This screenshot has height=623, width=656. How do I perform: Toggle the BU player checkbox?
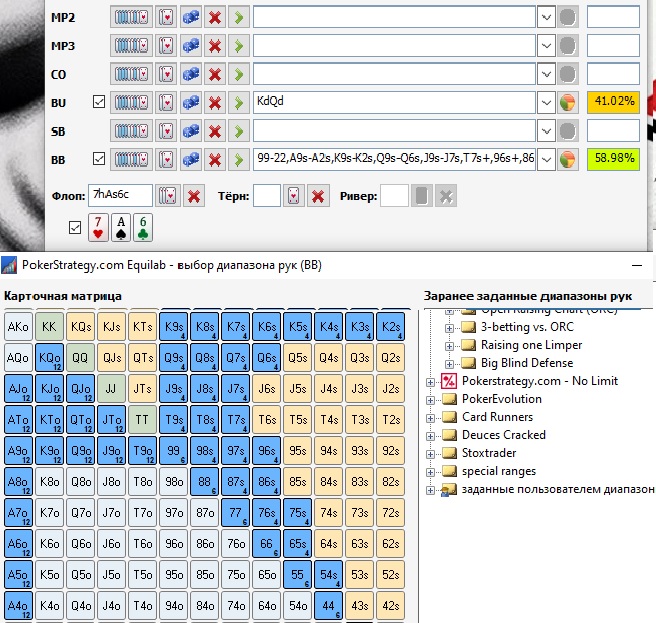click(x=99, y=102)
